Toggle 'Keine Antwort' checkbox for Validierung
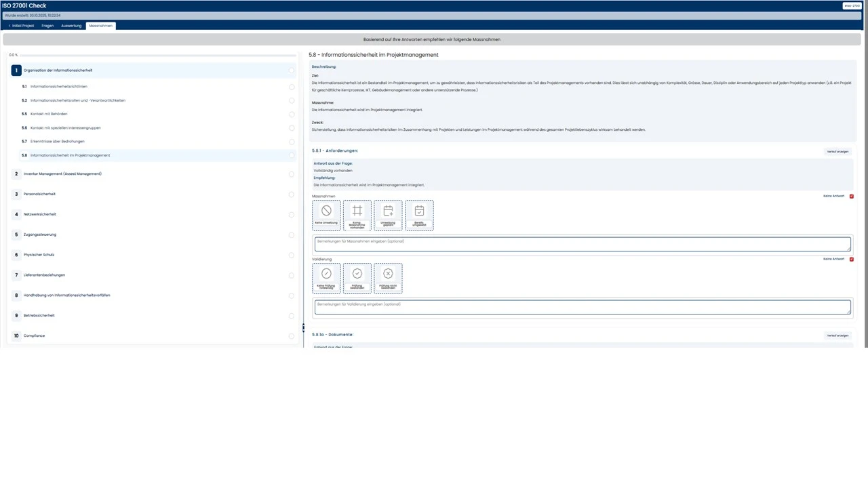868x488 pixels. (x=852, y=259)
